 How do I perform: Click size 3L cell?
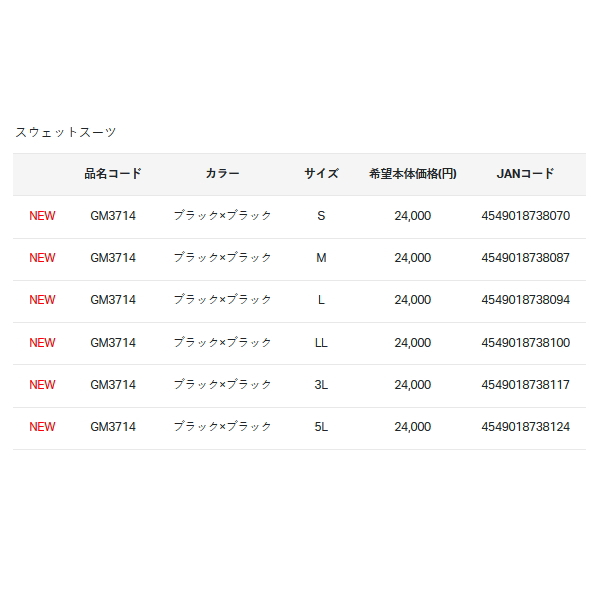click(321, 385)
